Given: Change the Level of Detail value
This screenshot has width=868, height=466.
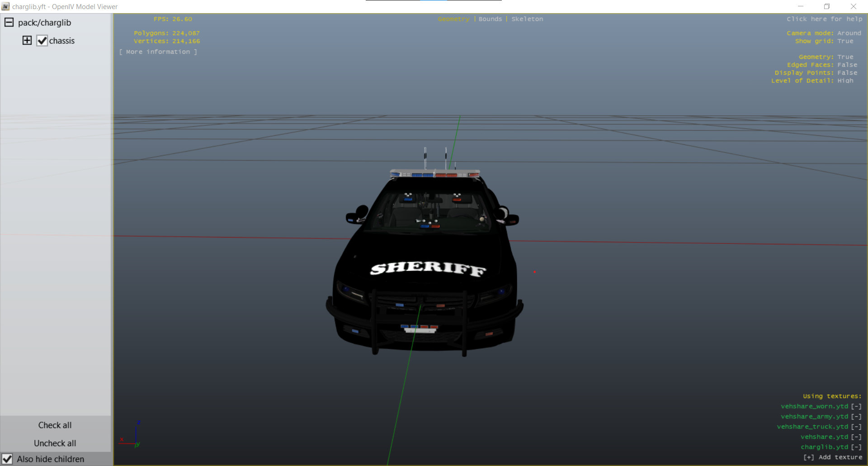Looking at the screenshot, I should 845,81.
